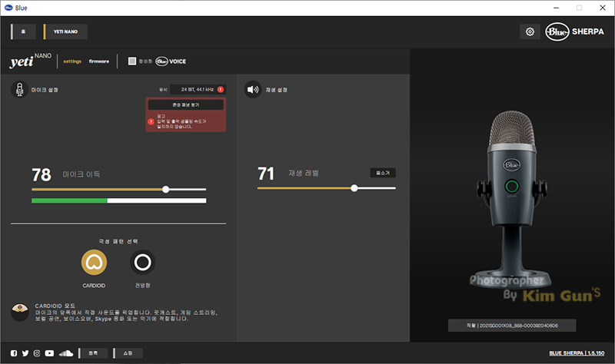Click the yeti NANO logo

click(x=31, y=61)
